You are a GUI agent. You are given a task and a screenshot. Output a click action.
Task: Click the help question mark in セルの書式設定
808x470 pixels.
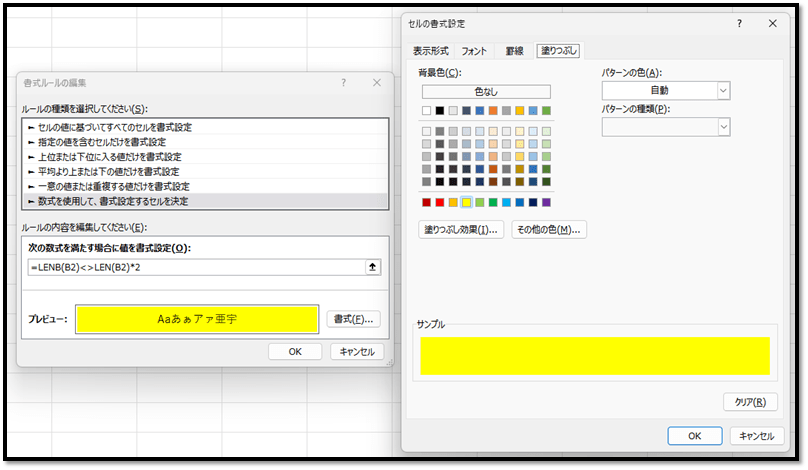pyautogui.click(x=739, y=23)
